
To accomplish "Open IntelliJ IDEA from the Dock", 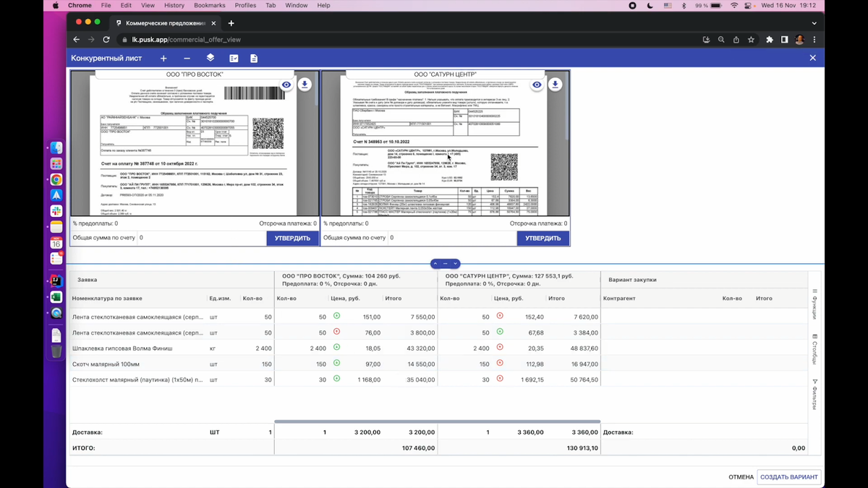I will 56,281.
